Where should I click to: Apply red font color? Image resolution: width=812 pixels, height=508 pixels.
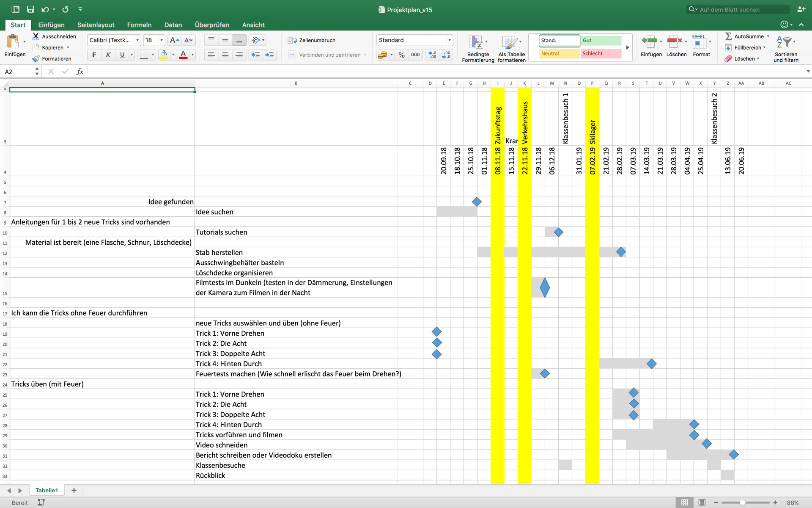coord(183,55)
